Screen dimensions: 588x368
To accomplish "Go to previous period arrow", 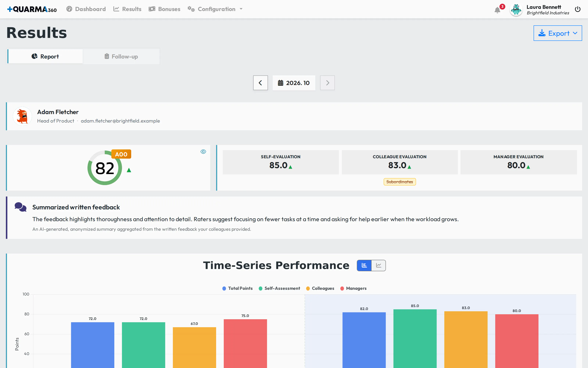I will click(x=261, y=83).
